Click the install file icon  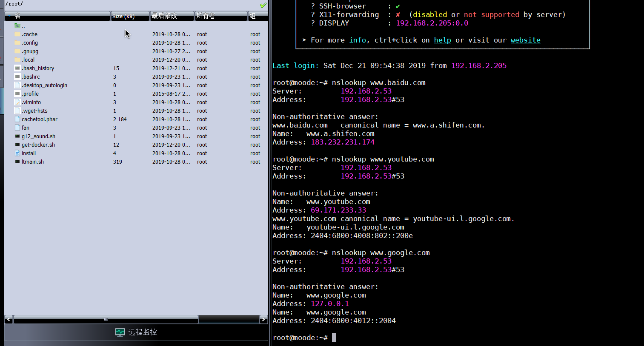[17, 153]
